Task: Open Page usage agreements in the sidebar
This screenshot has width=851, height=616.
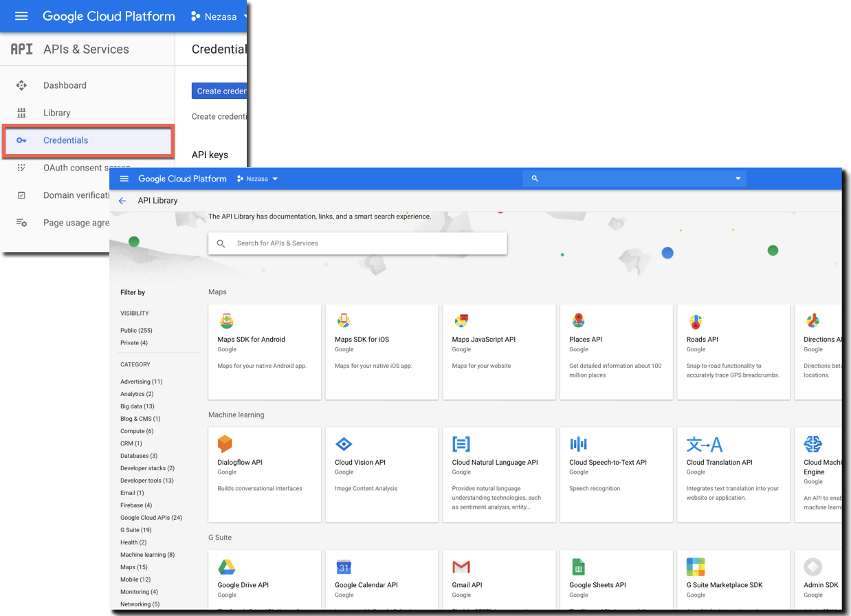Action: pos(76,223)
